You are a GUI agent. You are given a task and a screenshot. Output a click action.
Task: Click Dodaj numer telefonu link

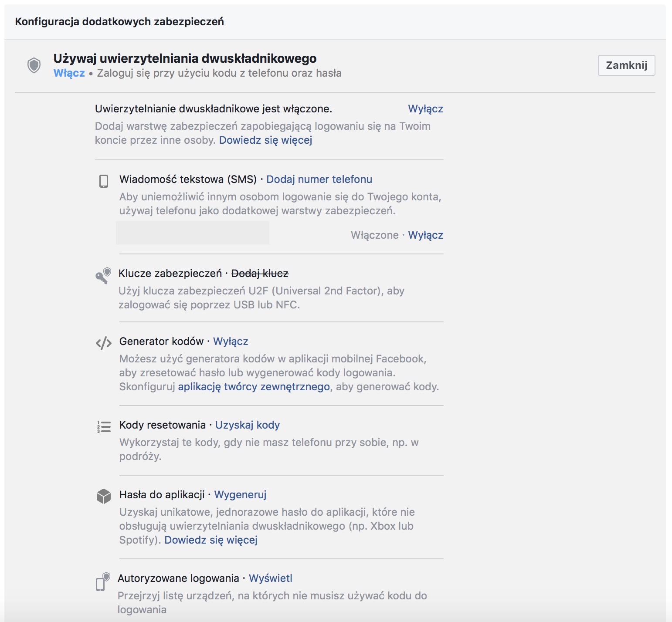point(319,179)
